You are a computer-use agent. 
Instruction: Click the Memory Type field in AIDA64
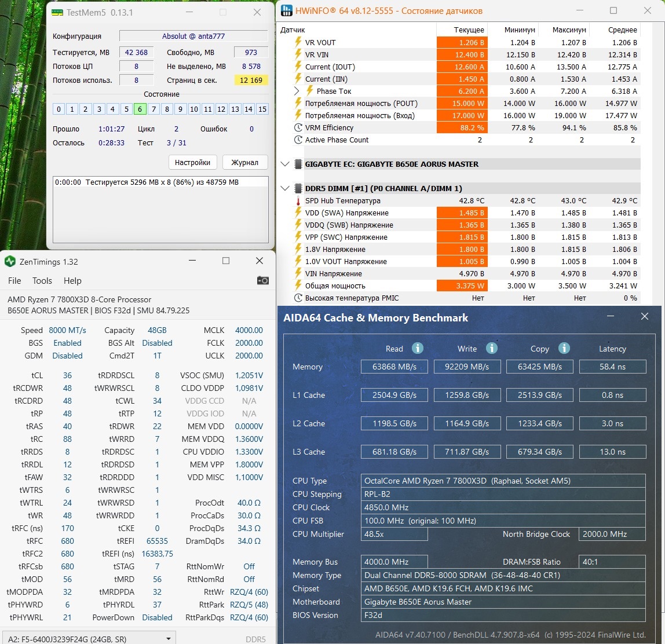tap(503, 575)
